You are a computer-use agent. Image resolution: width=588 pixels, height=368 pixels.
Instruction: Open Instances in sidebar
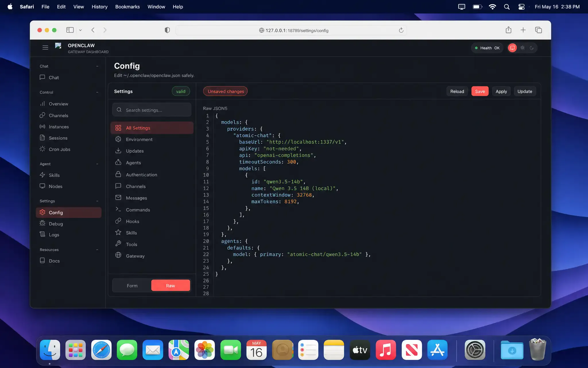tap(69, 127)
